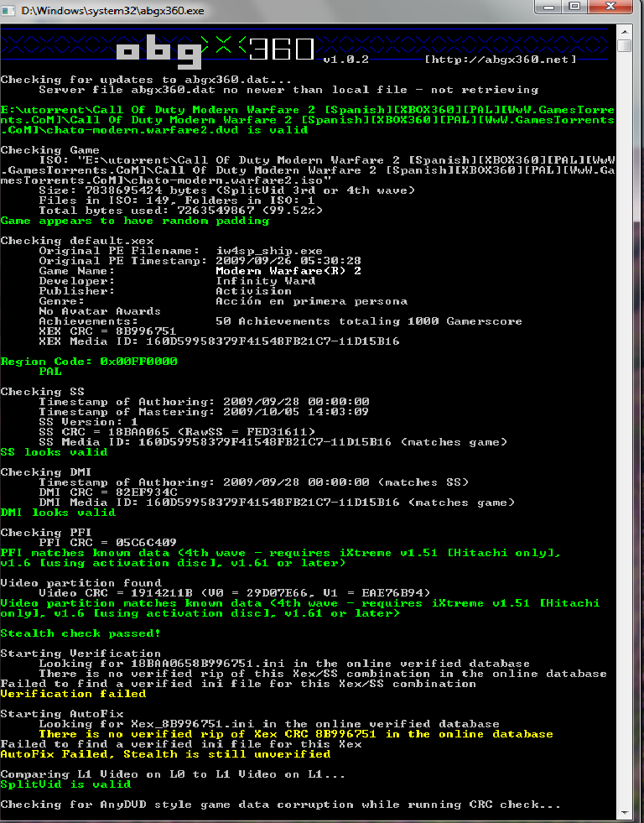644x823 pixels.
Task: Click 'PFI matches known data' line
Action: click(281, 558)
